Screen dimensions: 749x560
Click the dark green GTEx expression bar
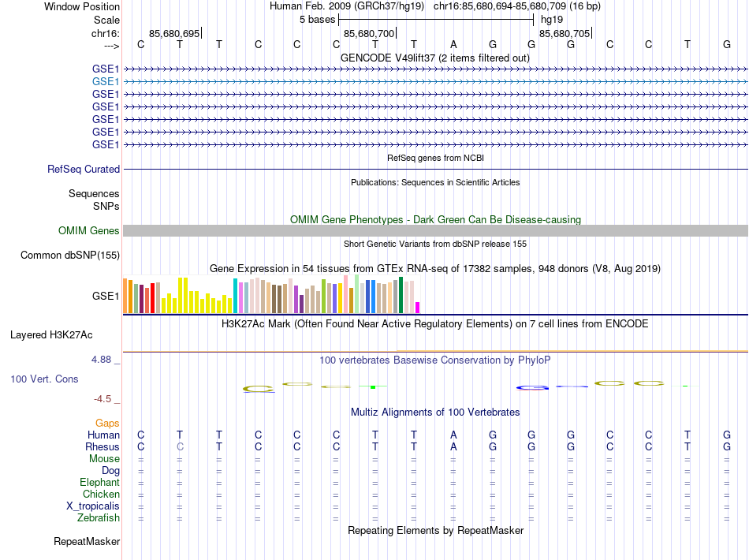(401, 295)
